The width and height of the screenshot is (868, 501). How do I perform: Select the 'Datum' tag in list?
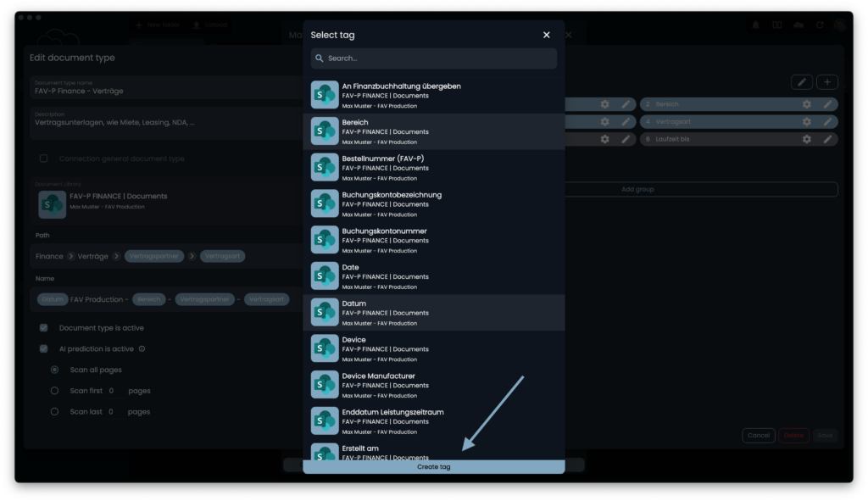point(433,313)
